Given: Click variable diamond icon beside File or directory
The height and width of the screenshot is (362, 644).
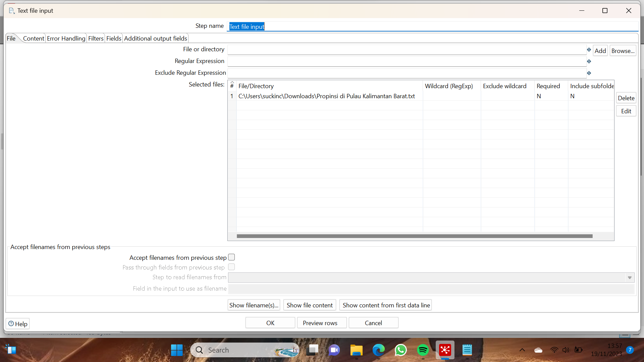Looking at the screenshot, I should [x=589, y=50].
